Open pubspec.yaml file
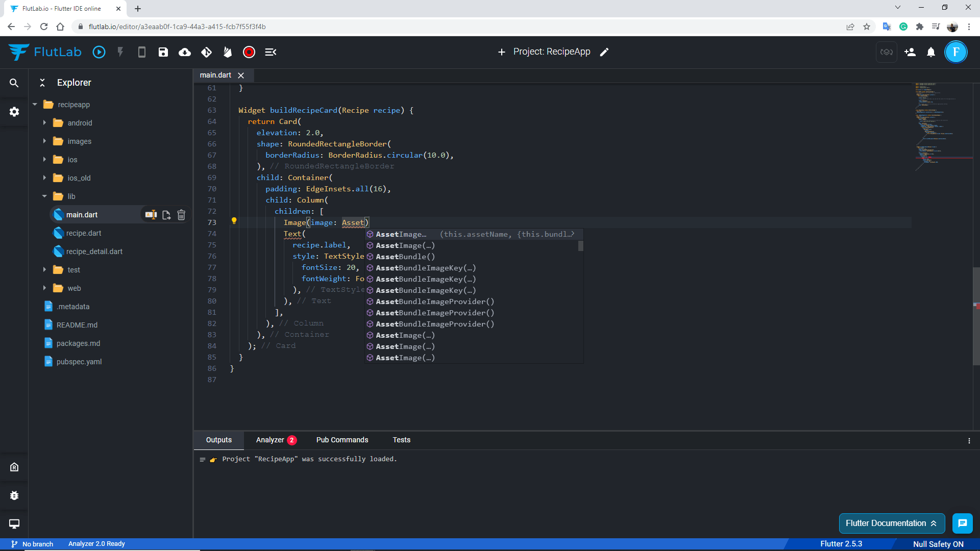Screen dimensions: 980x551 tap(79, 362)
